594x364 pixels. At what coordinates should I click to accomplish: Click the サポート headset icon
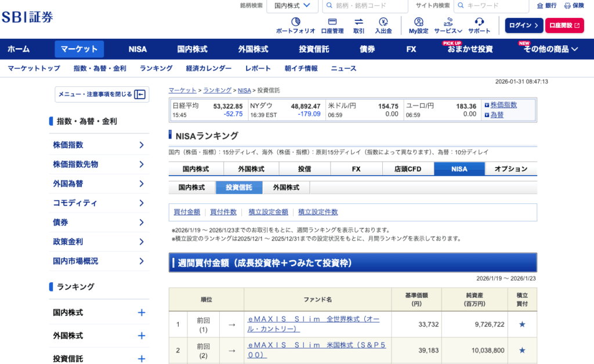click(479, 26)
